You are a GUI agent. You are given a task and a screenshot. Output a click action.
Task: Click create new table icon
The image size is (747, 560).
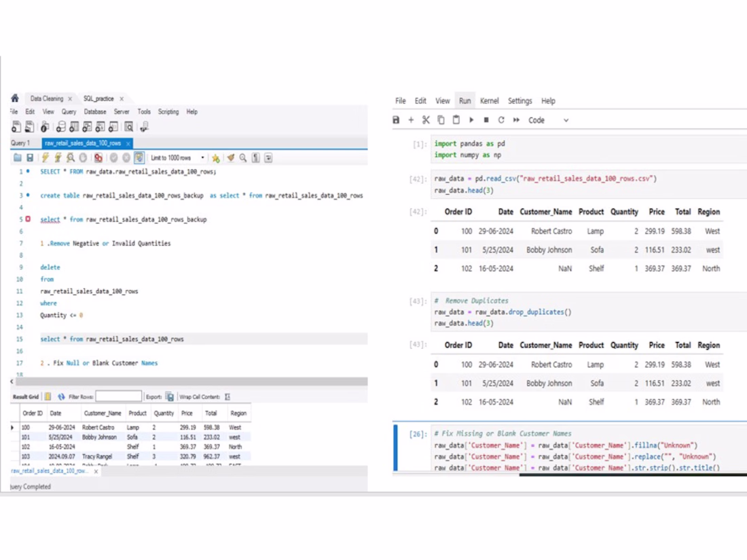[x=74, y=127]
